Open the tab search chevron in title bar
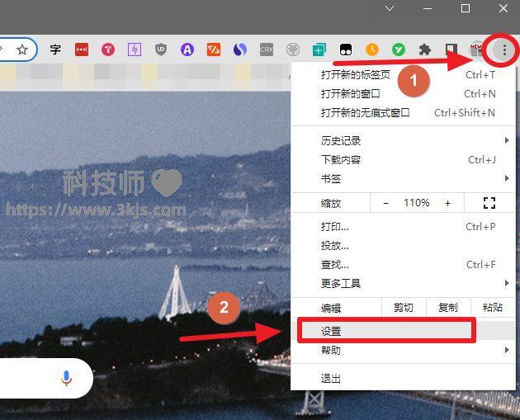The height and width of the screenshot is (420, 520). pos(390,8)
